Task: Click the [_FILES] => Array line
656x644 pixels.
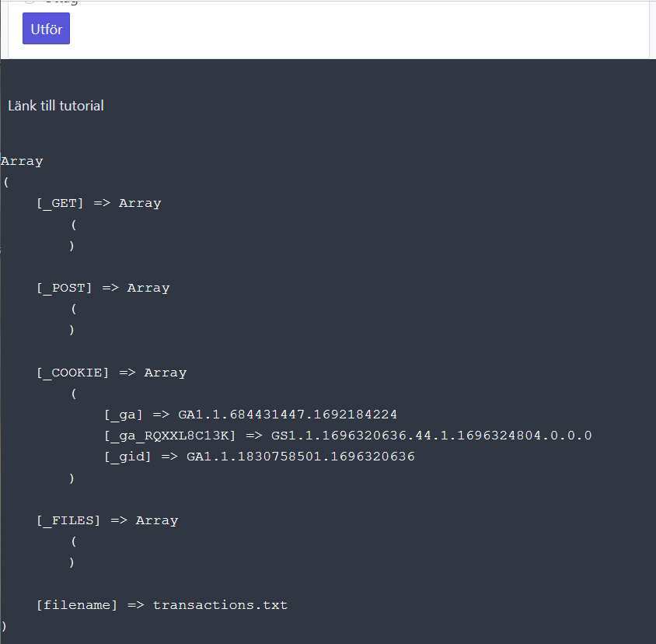Action: pos(107,520)
